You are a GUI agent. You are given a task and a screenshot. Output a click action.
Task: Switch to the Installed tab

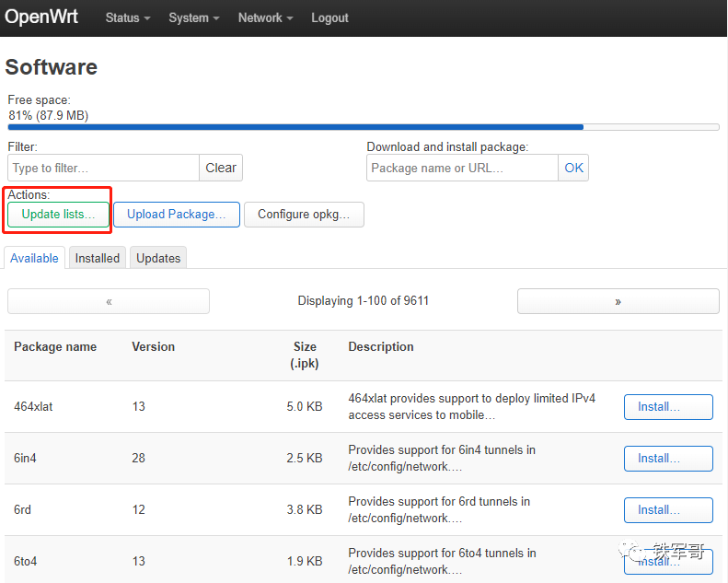pos(98,258)
